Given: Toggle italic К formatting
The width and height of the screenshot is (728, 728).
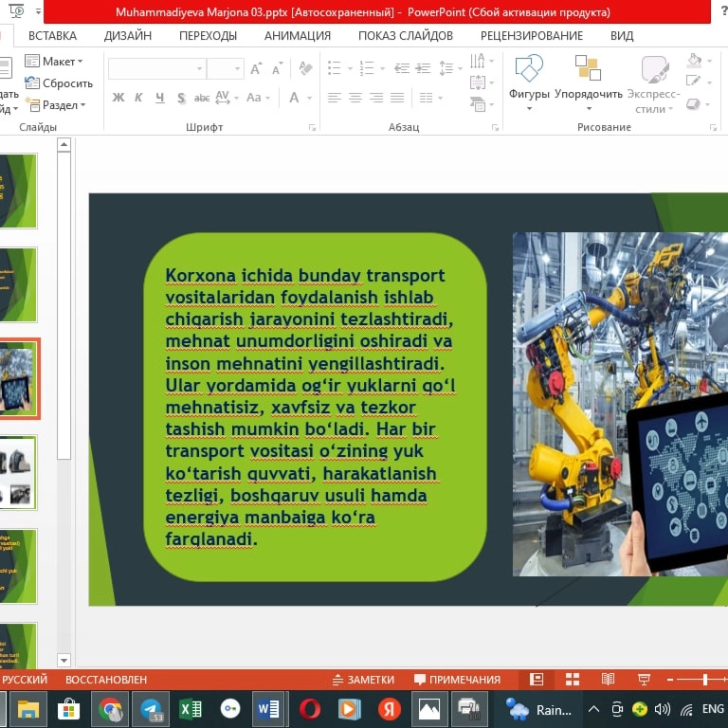Looking at the screenshot, I should point(138,98).
